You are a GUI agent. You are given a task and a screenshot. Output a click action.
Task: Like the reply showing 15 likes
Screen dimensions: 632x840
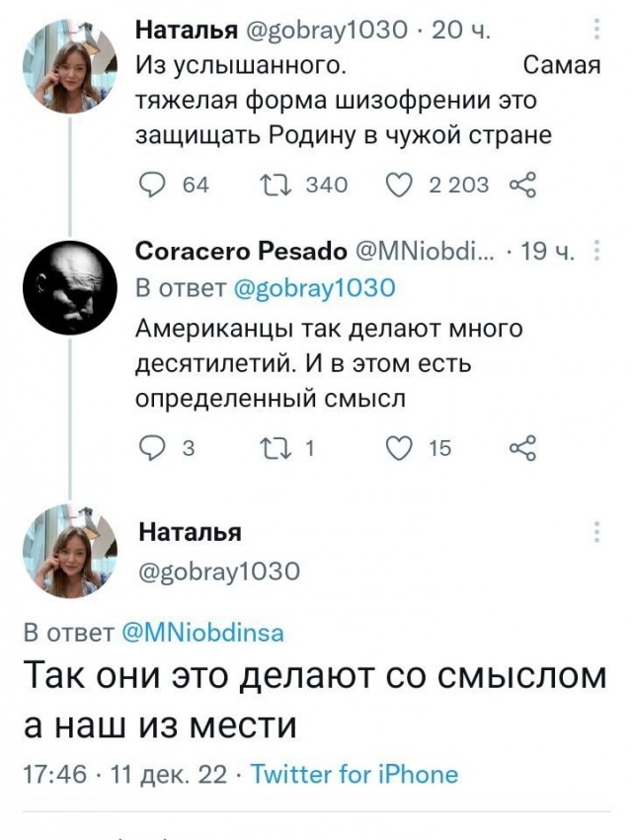click(x=399, y=446)
